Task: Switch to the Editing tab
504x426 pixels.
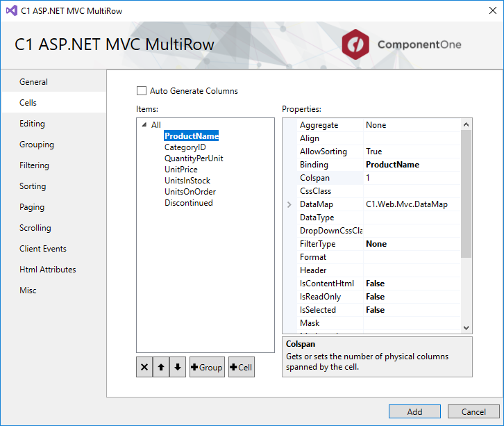Action: 53,124
